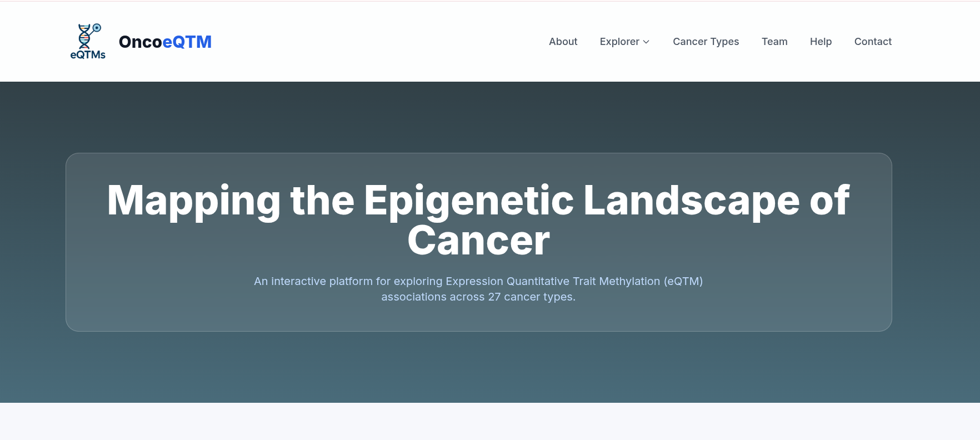The image size is (980, 440).
Task: Open the Explorer navigation menu
Action: 619,42
